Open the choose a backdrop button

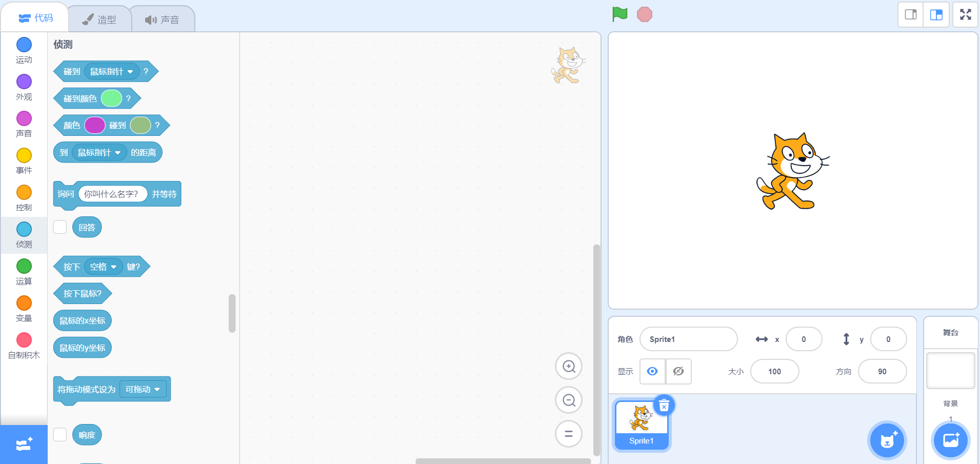pyautogui.click(x=951, y=440)
